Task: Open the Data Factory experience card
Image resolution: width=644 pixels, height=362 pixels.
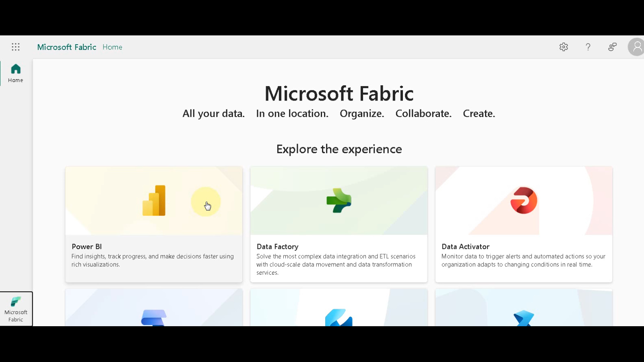Action: (x=339, y=224)
